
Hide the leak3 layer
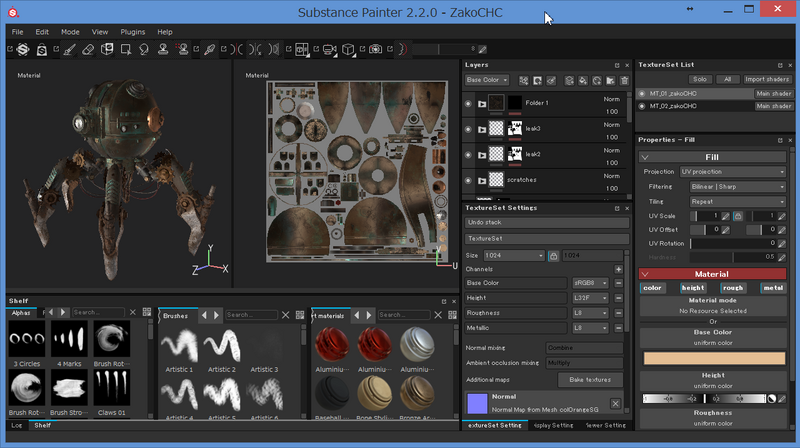pyautogui.click(x=468, y=129)
